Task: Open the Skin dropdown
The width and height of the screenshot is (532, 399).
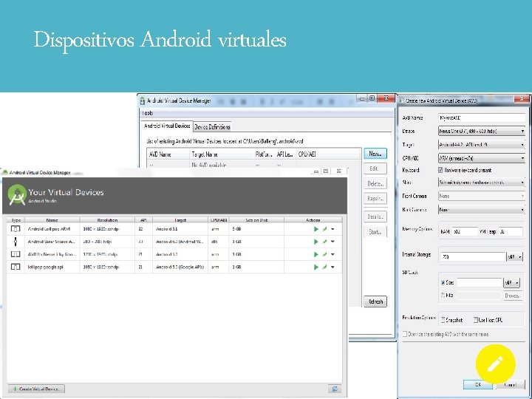Action: [482, 183]
